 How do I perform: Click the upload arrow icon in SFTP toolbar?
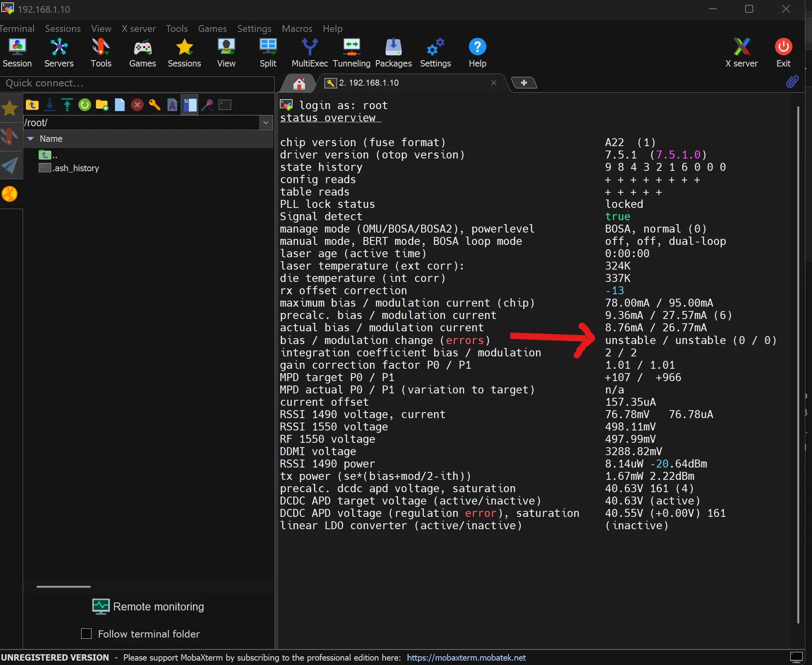pyautogui.click(x=67, y=105)
